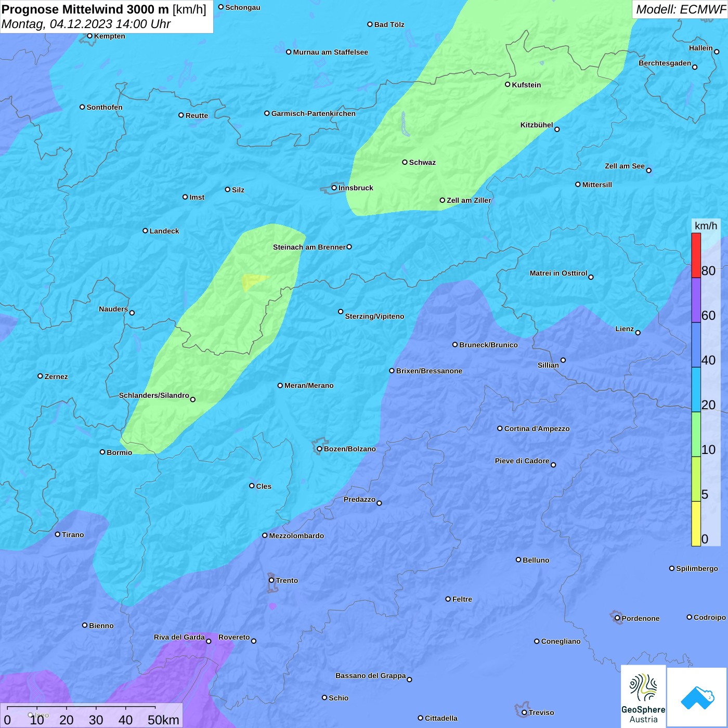Click the Sterzing/Vipiteno label
Screen dimensions: 728x728
click(x=374, y=316)
